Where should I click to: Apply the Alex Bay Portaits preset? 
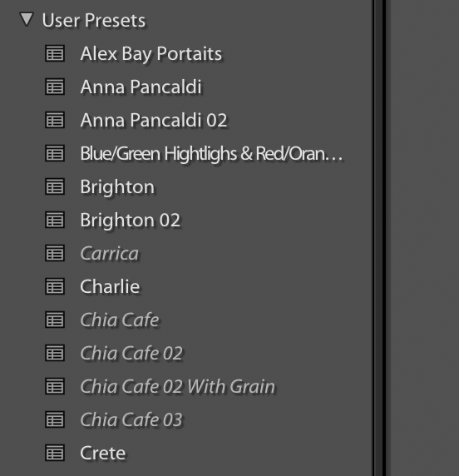pos(151,54)
